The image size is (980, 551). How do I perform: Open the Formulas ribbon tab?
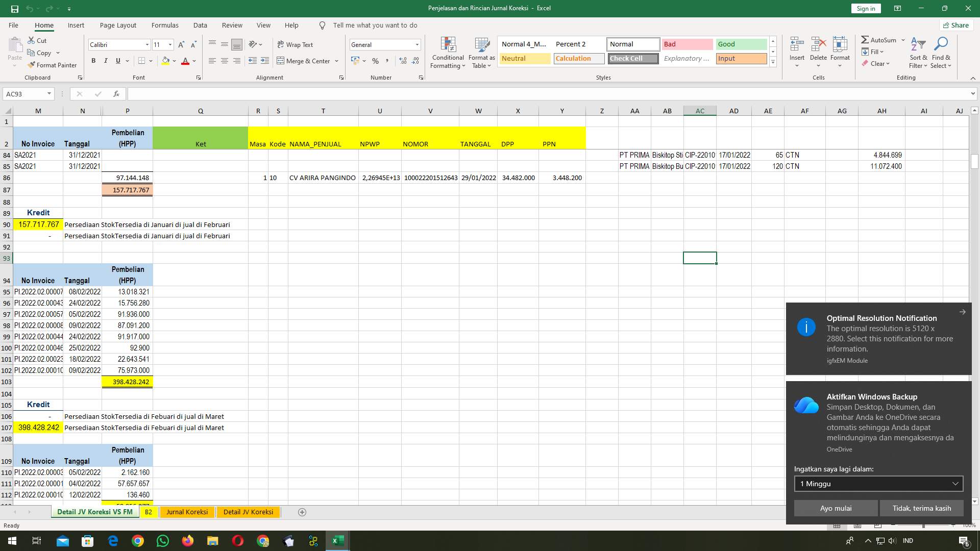pos(165,25)
